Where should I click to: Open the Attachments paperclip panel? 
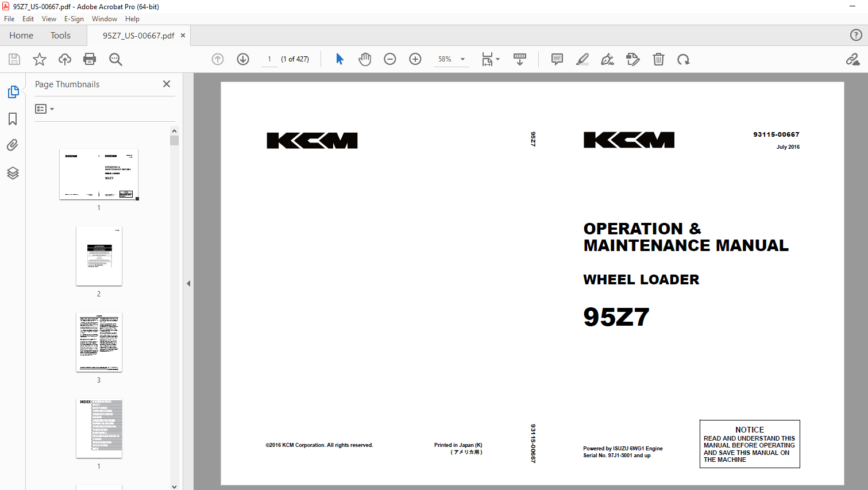[13, 145]
